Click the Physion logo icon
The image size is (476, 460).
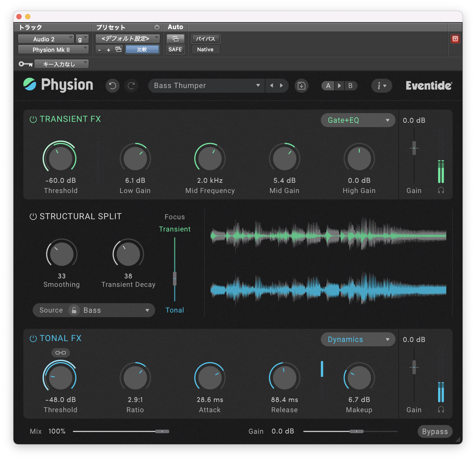30,85
